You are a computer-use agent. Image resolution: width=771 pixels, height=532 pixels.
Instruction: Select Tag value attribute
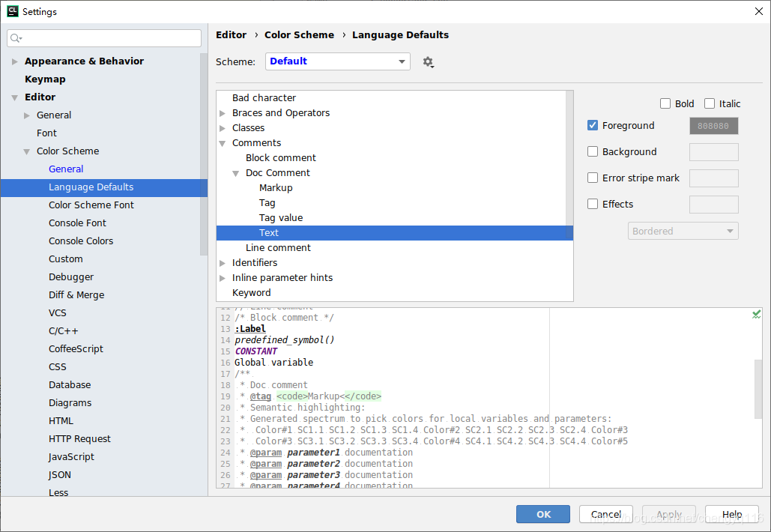tap(281, 218)
